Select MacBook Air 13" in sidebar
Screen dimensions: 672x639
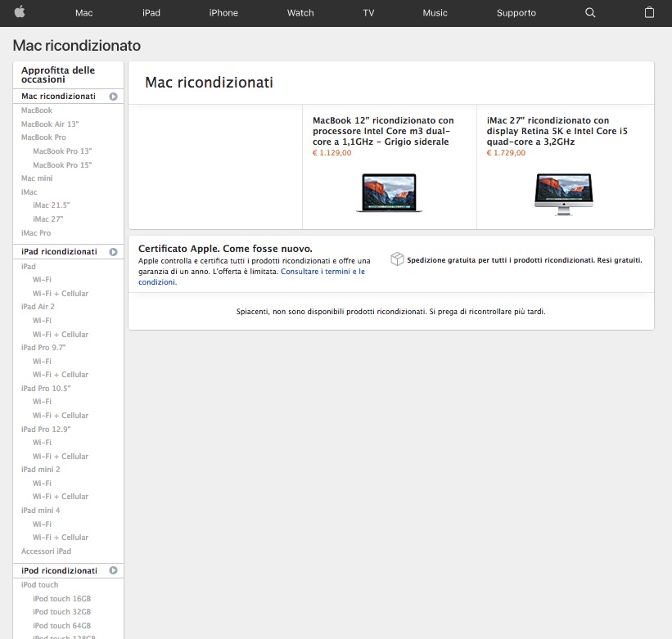50,124
